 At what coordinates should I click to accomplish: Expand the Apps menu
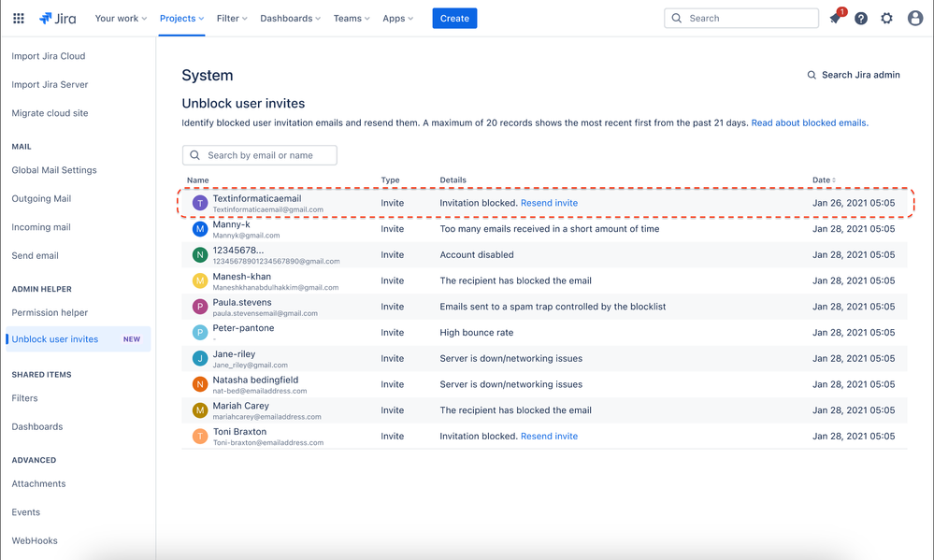pos(398,19)
